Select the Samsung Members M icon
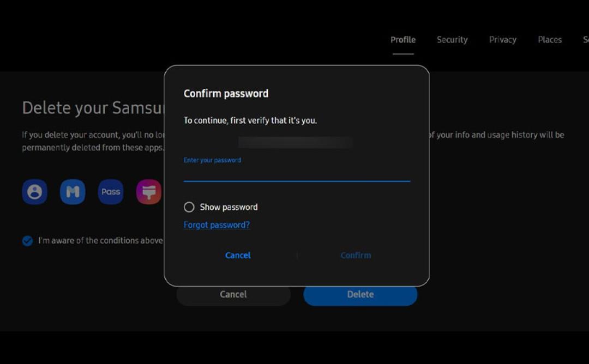 73,192
